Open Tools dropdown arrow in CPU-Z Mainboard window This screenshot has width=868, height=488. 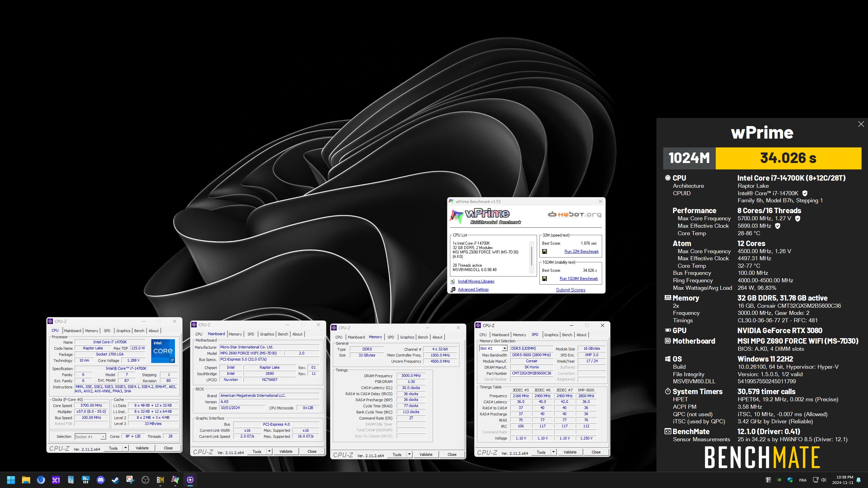[x=269, y=451]
